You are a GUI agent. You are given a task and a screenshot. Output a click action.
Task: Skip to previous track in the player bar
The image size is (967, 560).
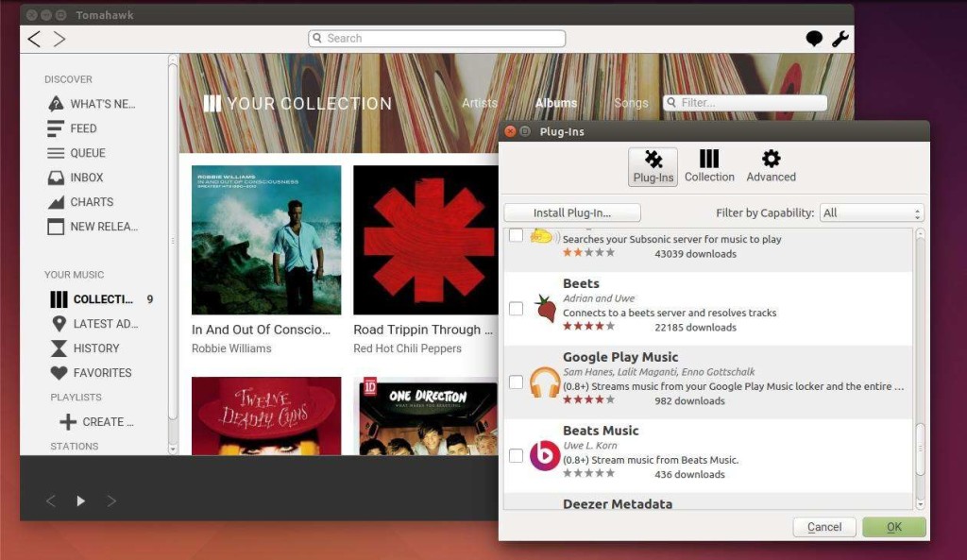coord(51,501)
